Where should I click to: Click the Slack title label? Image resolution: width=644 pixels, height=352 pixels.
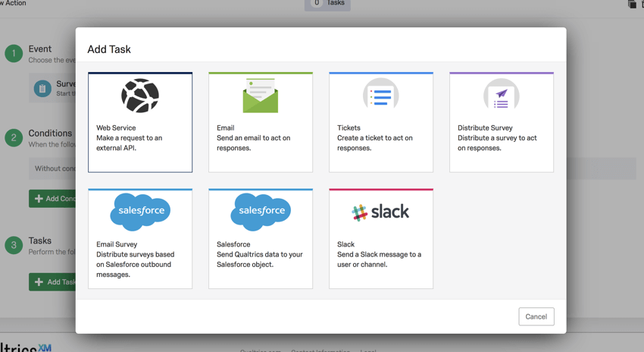(x=345, y=244)
